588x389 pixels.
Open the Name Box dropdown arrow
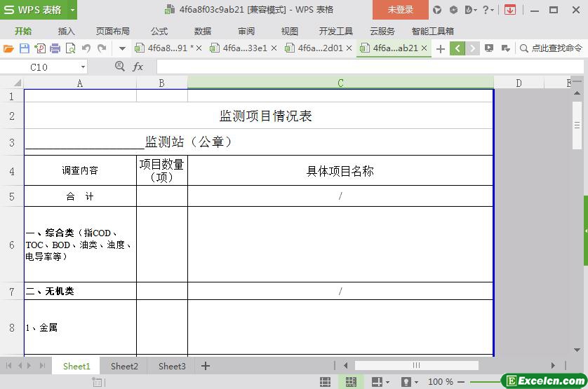coord(83,67)
